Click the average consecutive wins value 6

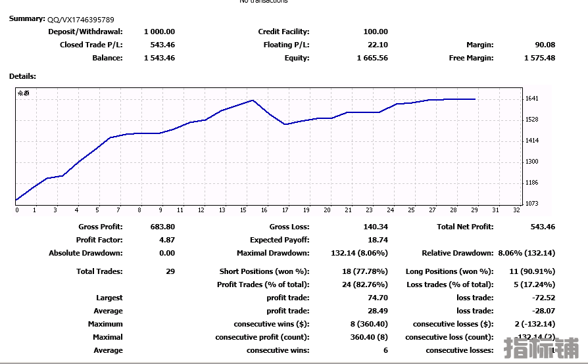(385, 350)
